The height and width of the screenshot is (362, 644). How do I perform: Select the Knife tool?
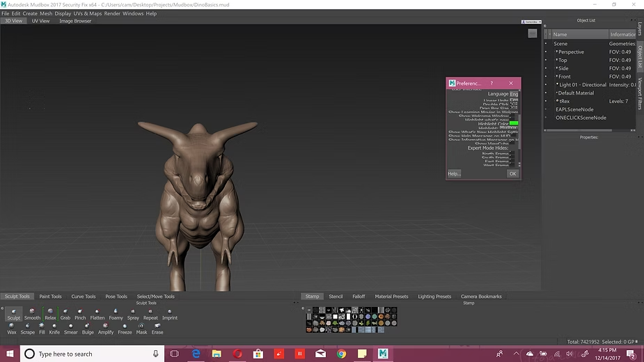pyautogui.click(x=54, y=329)
